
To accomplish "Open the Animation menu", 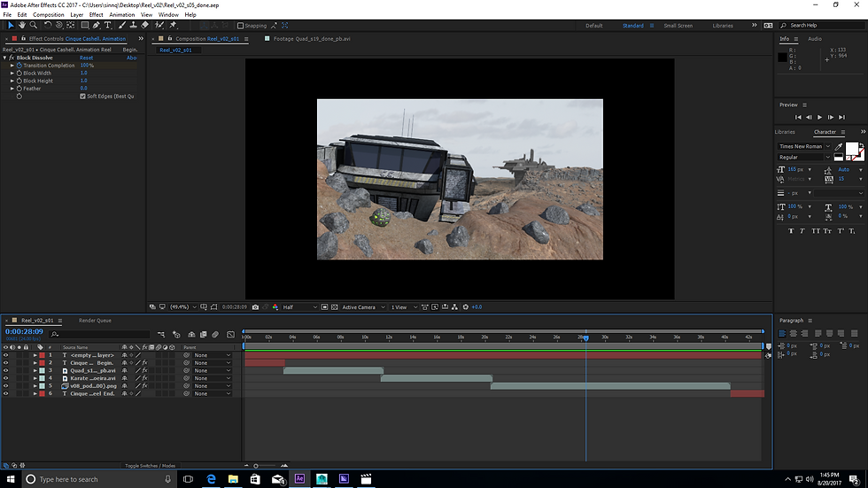I will click(122, 15).
